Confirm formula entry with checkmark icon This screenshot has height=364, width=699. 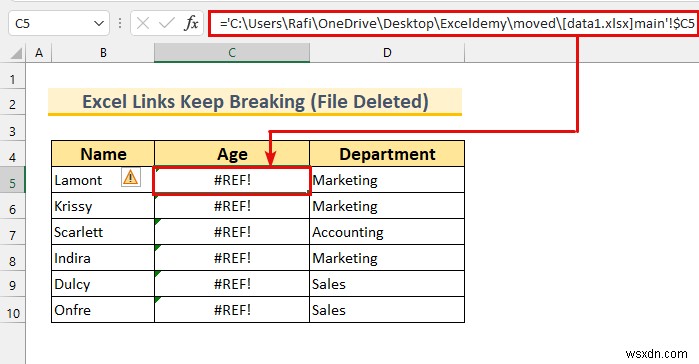(x=167, y=23)
